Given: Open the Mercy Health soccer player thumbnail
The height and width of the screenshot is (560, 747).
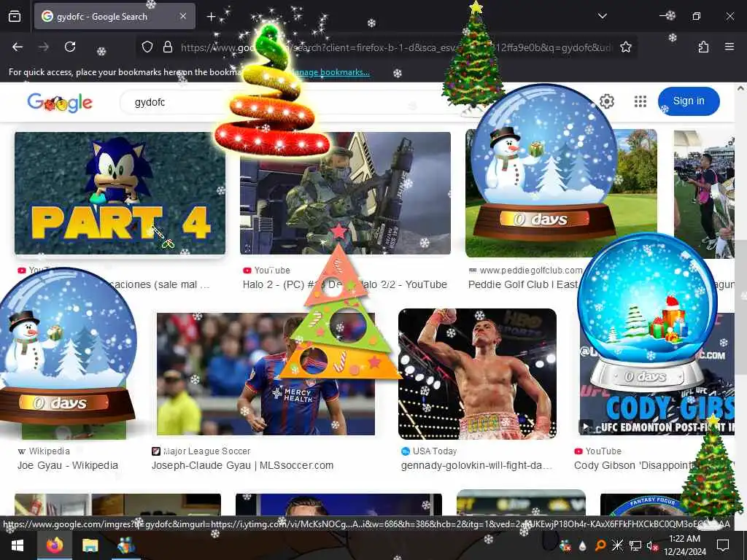Looking at the screenshot, I should pyautogui.click(x=266, y=374).
